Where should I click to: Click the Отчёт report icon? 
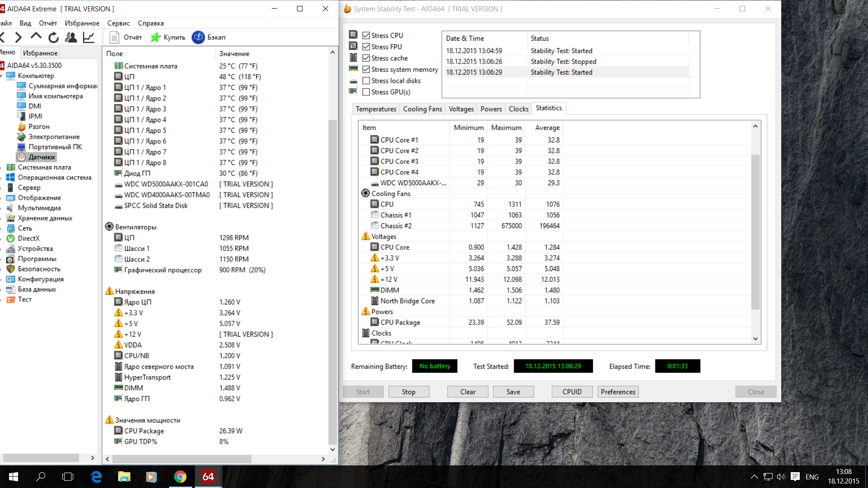(115, 38)
